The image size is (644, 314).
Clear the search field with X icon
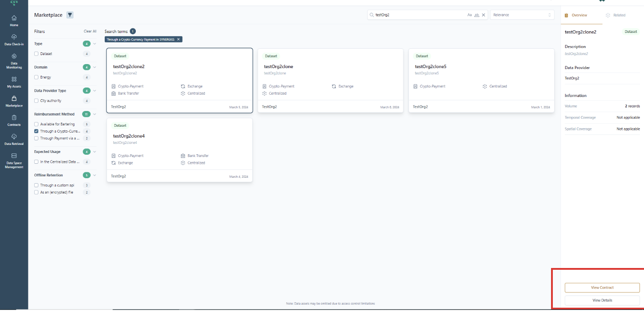tap(483, 15)
